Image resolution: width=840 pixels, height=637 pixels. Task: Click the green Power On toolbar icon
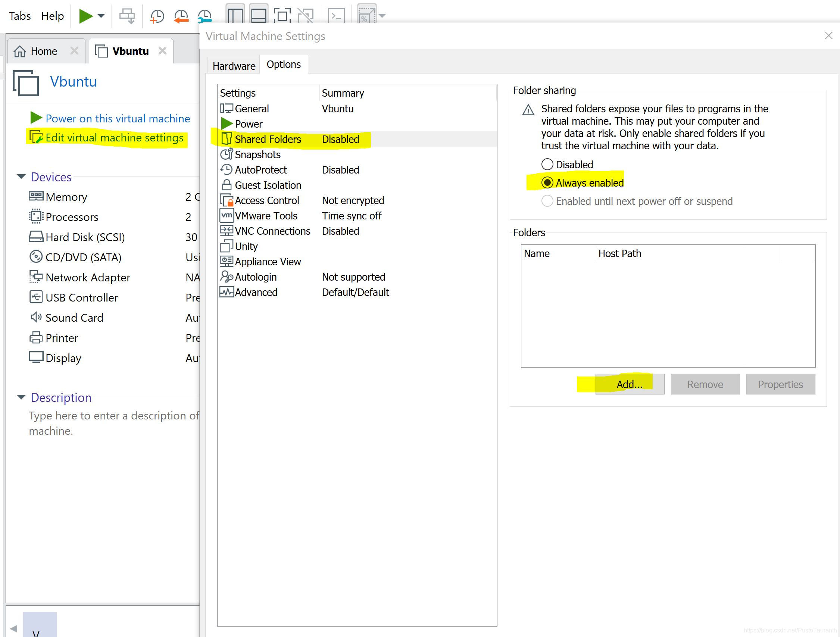coord(85,16)
